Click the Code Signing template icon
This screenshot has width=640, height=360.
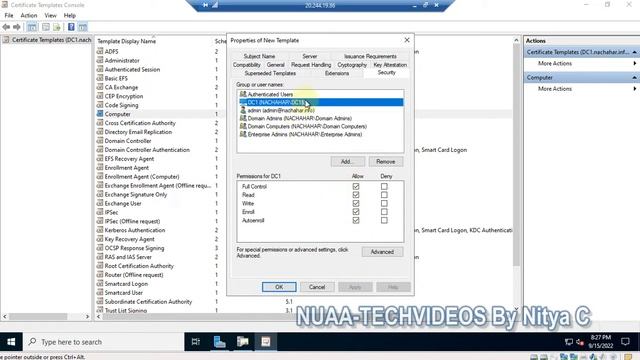tap(100, 105)
